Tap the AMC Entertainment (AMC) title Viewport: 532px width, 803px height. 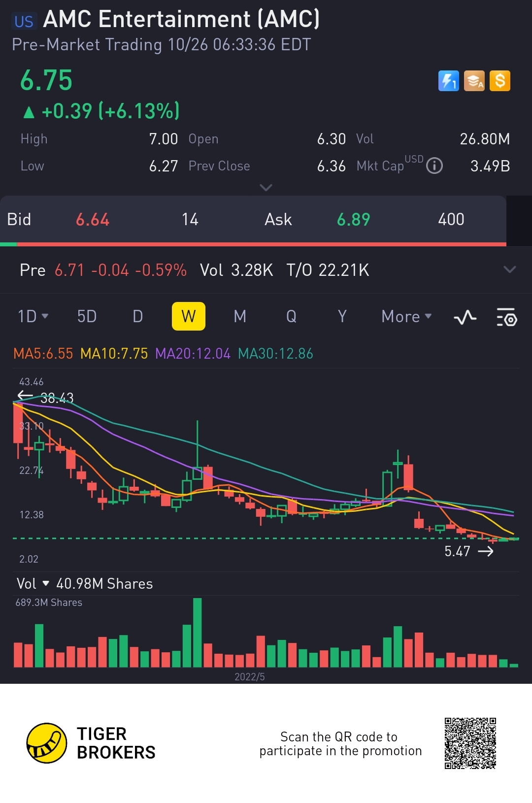click(181, 20)
